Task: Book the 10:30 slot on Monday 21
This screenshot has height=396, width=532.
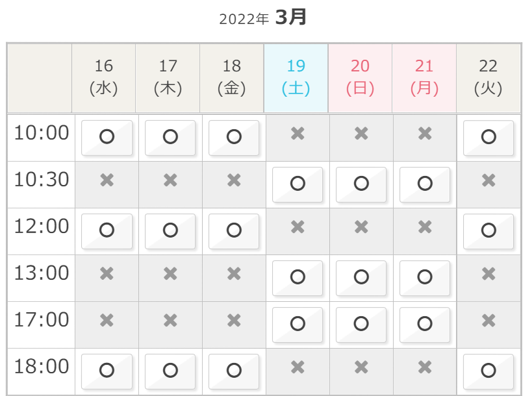Action: 425,184
